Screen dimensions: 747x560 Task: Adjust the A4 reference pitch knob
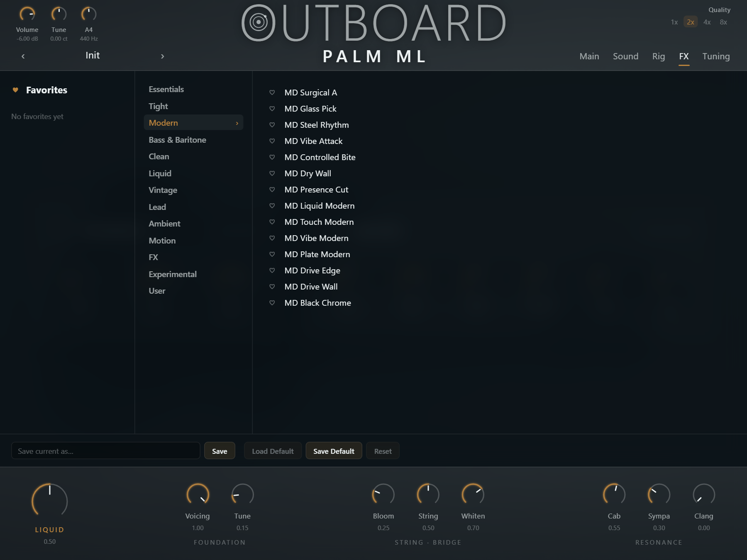88,14
